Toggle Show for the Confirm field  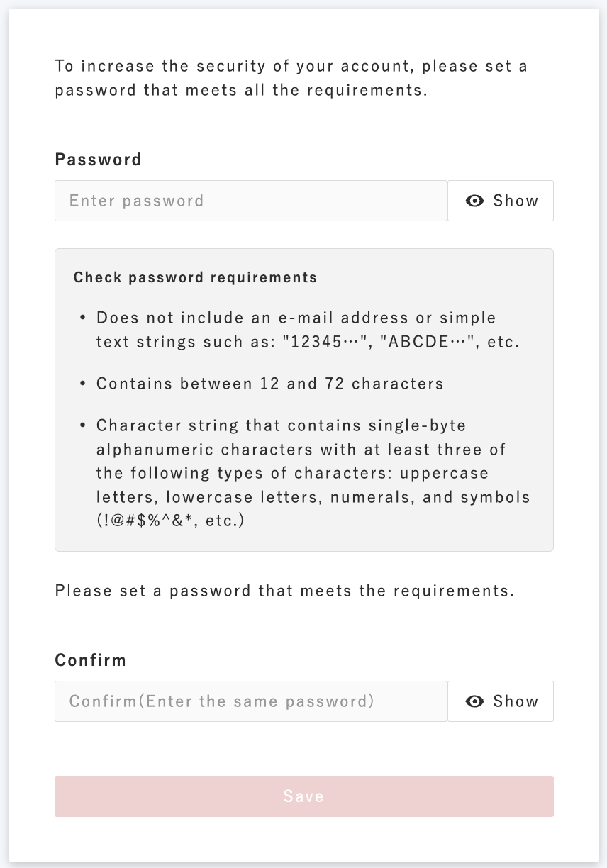coord(501,701)
